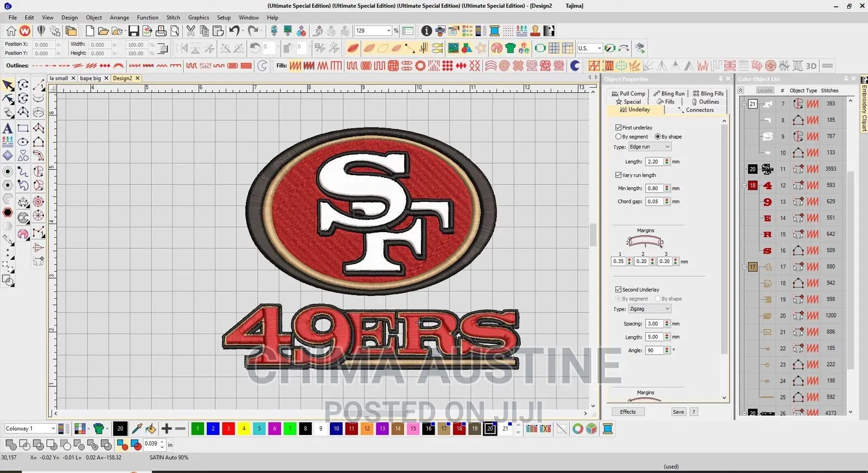This screenshot has height=473, width=868.
Task: Open the Connectors properties tab
Action: pos(696,110)
